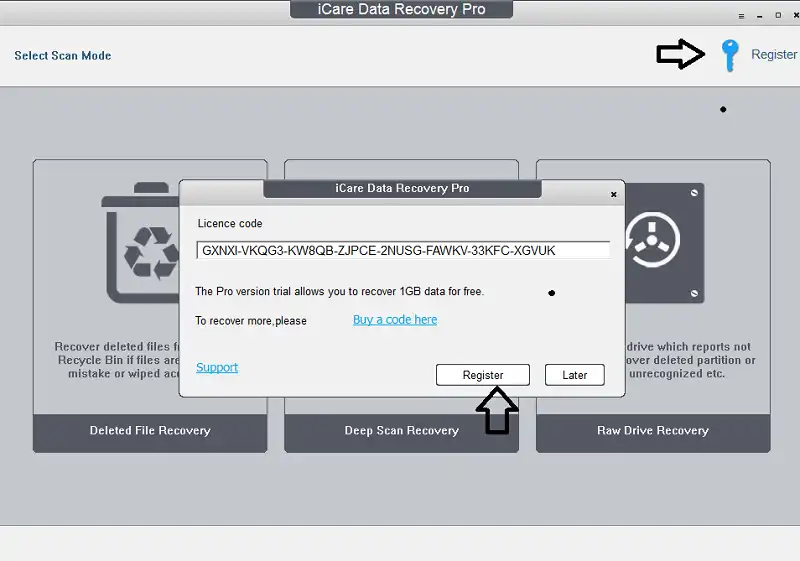This screenshot has width=800, height=561.
Task: Click the Deleted File Recovery description text
Action: pos(110,360)
